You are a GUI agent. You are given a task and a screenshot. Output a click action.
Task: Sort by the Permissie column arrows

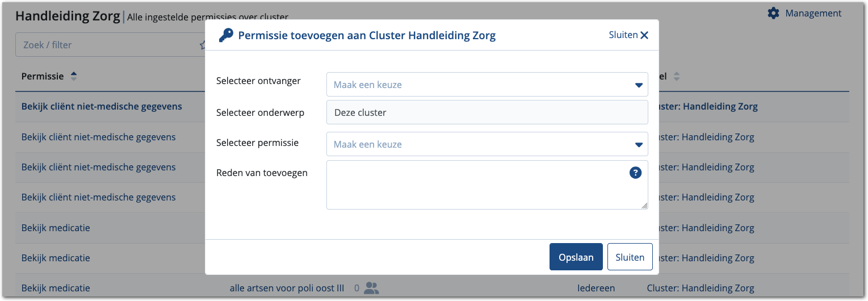[73, 76]
